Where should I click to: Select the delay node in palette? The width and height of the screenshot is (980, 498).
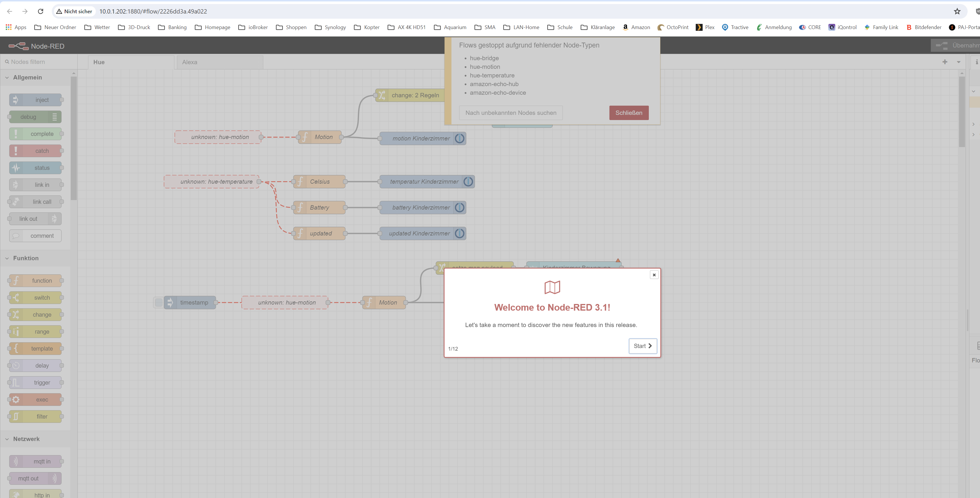(35, 366)
